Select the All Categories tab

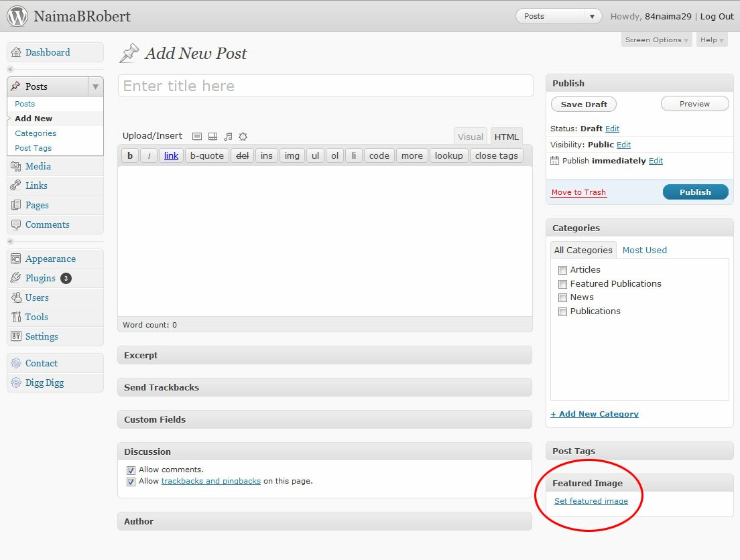click(x=583, y=250)
